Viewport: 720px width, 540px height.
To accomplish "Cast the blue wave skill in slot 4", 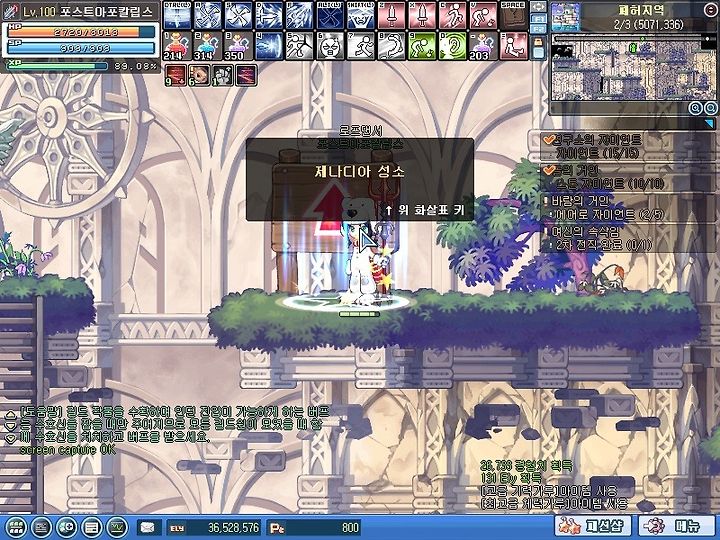I will click(269, 46).
